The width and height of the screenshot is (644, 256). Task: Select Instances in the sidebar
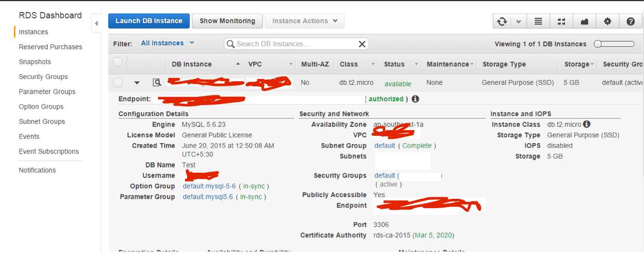33,32
